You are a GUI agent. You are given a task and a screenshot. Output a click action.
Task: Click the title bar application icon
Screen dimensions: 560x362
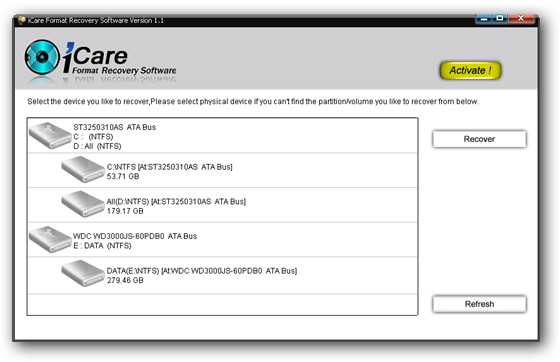[21, 20]
